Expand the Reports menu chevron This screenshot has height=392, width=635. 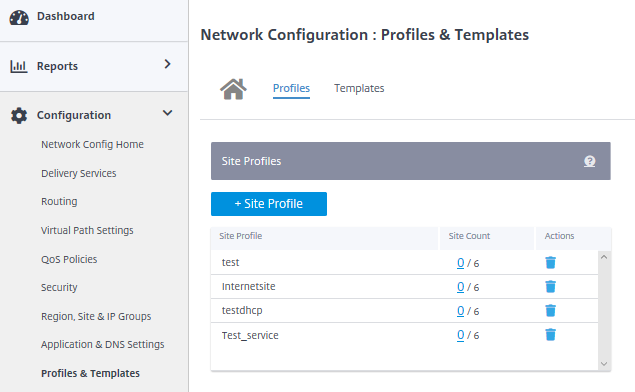pos(167,64)
